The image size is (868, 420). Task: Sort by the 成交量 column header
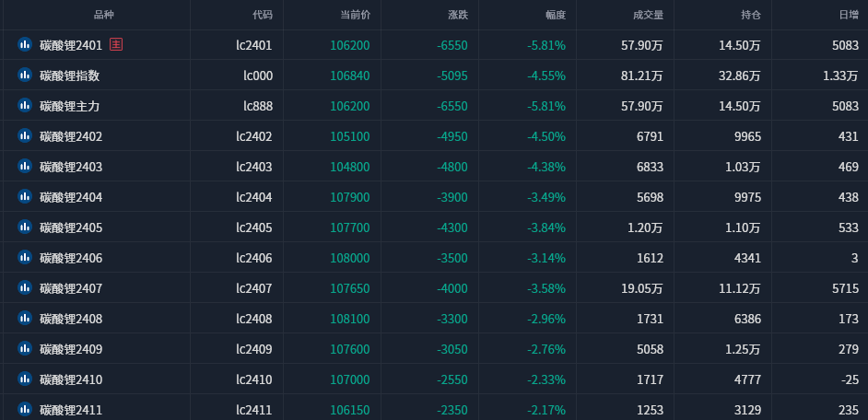point(648,15)
